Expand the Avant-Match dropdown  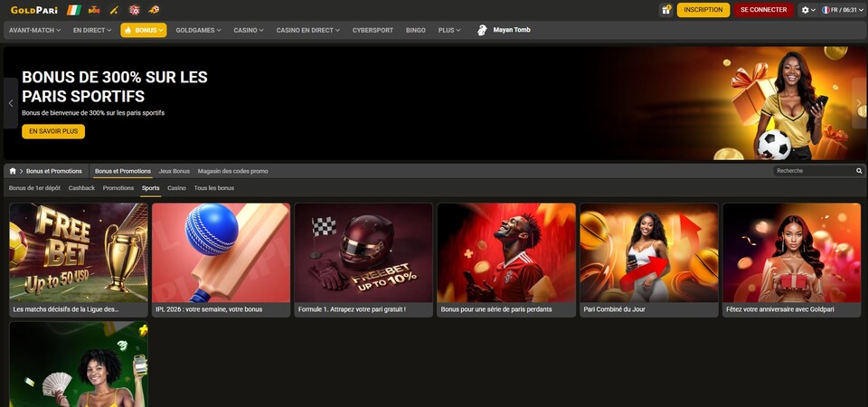point(35,31)
